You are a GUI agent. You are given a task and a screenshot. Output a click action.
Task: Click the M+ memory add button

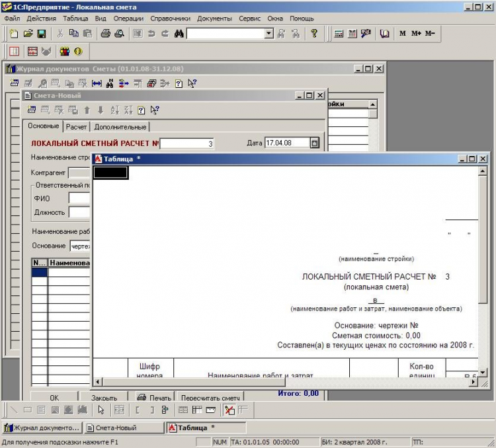416,34
